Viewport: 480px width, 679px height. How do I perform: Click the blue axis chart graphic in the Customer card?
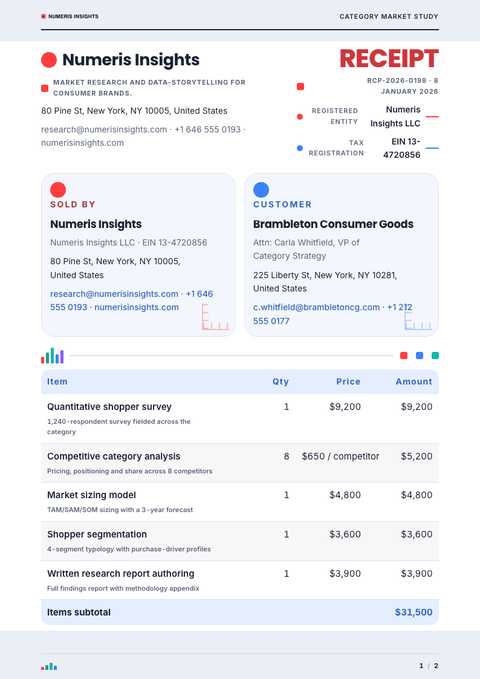(x=418, y=317)
